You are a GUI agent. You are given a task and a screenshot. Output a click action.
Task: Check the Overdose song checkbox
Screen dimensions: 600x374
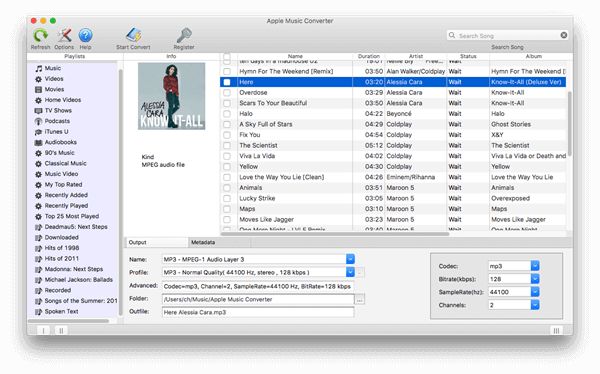coord(227,93)
